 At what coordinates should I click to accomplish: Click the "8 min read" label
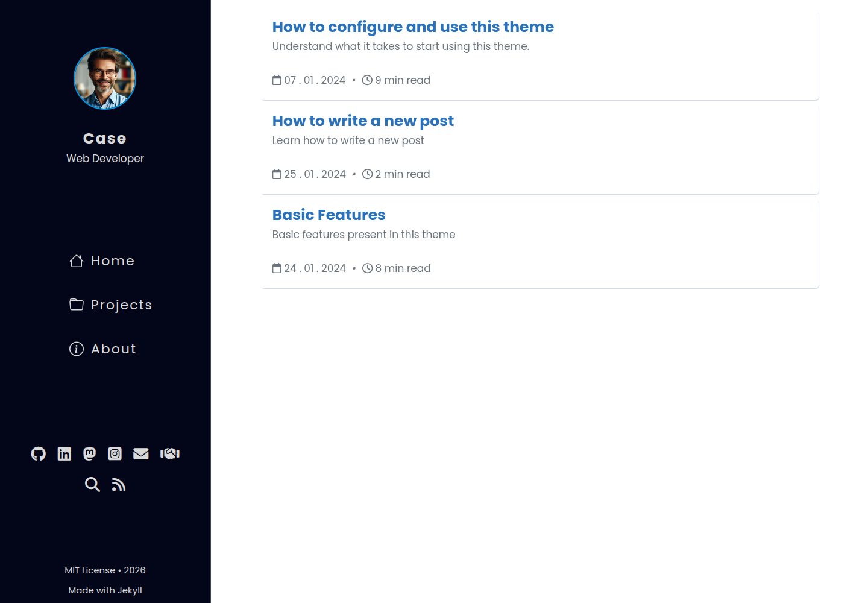coord(403,268)
